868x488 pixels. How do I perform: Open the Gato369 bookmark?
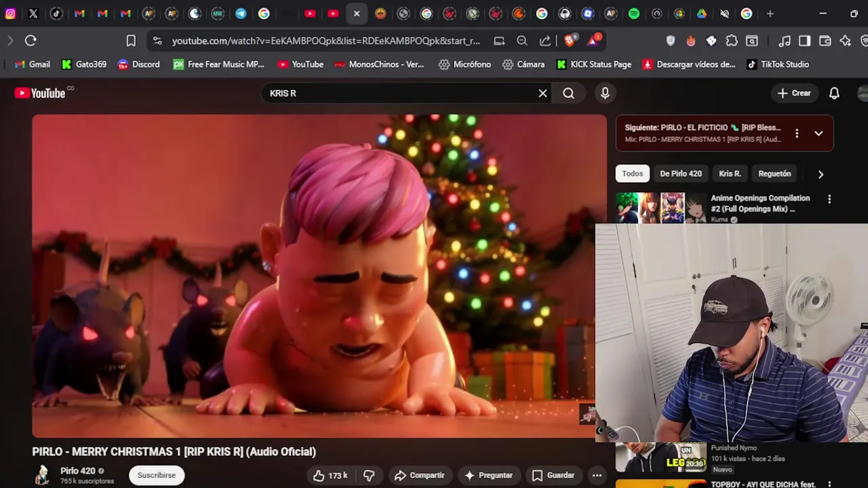click(83, 64)
